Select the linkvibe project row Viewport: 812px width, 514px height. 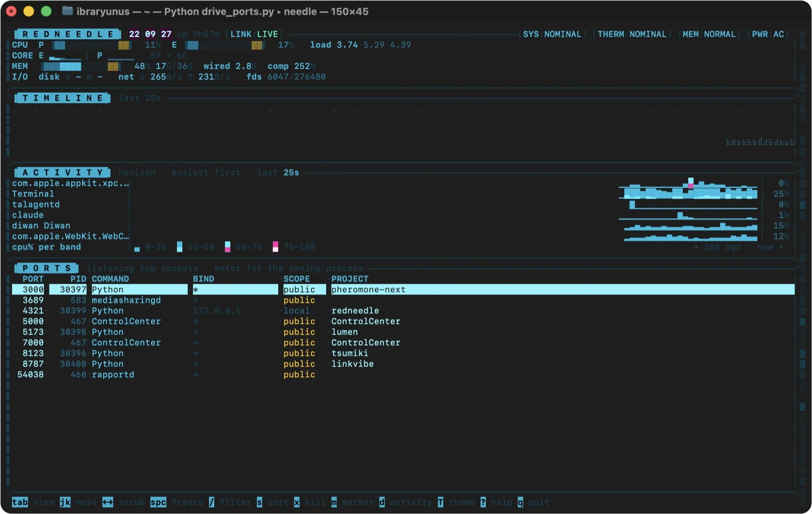403,364
